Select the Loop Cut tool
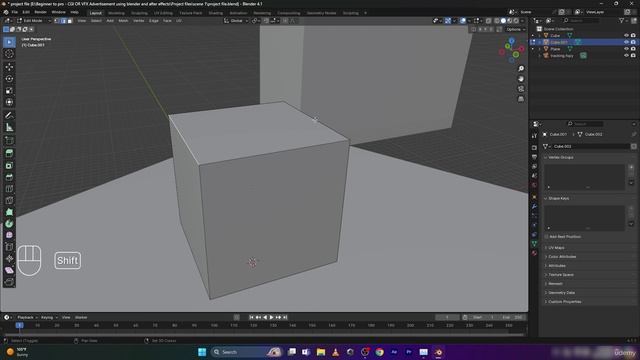This screenshot has height=360, width=640. [9, 189]
